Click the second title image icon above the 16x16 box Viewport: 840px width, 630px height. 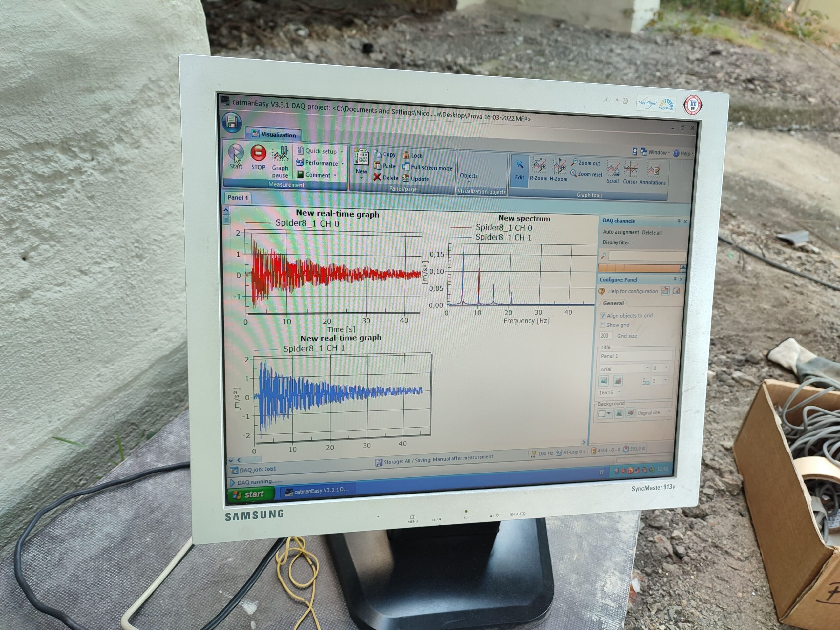[x=618, y=381]
